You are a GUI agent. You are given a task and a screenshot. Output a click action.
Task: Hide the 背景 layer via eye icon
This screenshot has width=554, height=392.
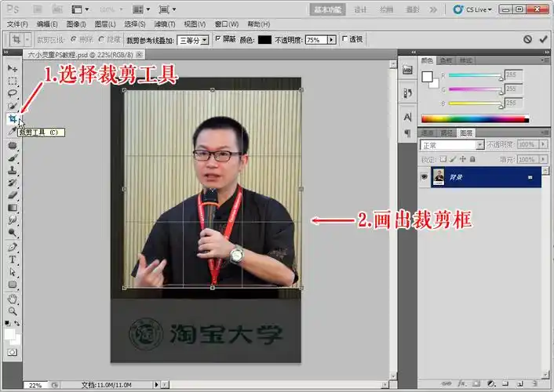pyautogui.click(x=425, y=177)
